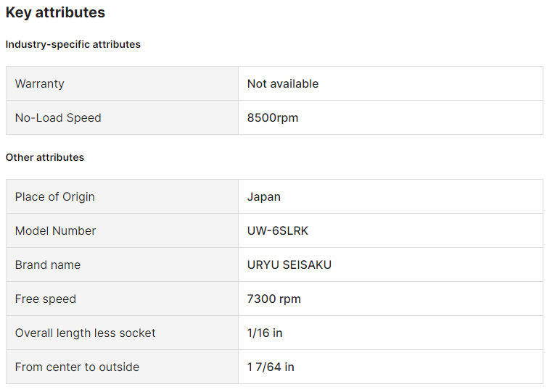Click the Key attributes heading
This screenshot has width=547, height=392.
click(x=55, y=12)
